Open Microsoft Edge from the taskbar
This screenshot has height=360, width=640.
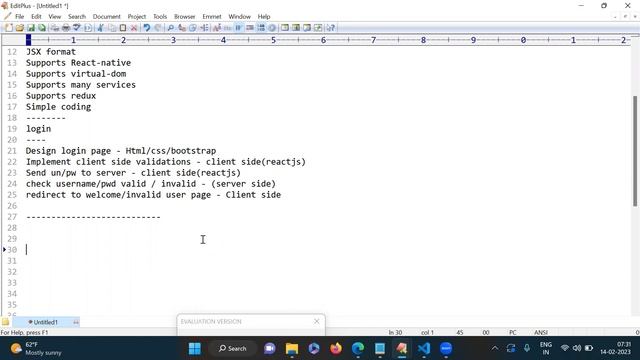pos(358,349)
